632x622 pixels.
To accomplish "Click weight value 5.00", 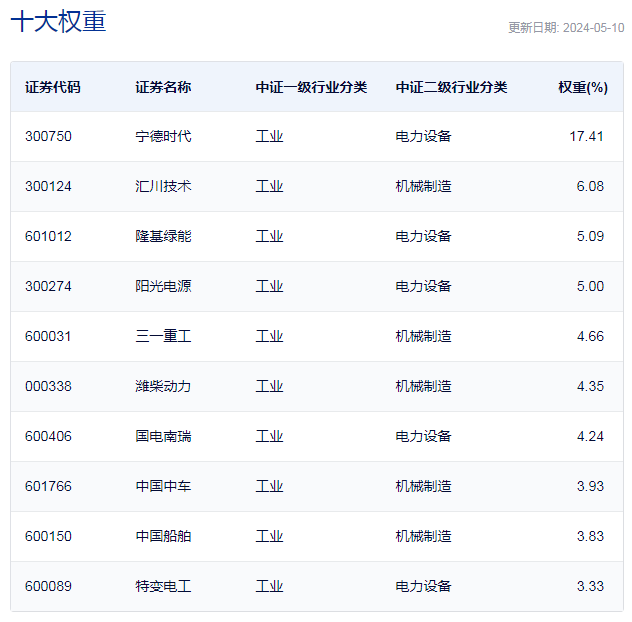I will tap(590, 286).
